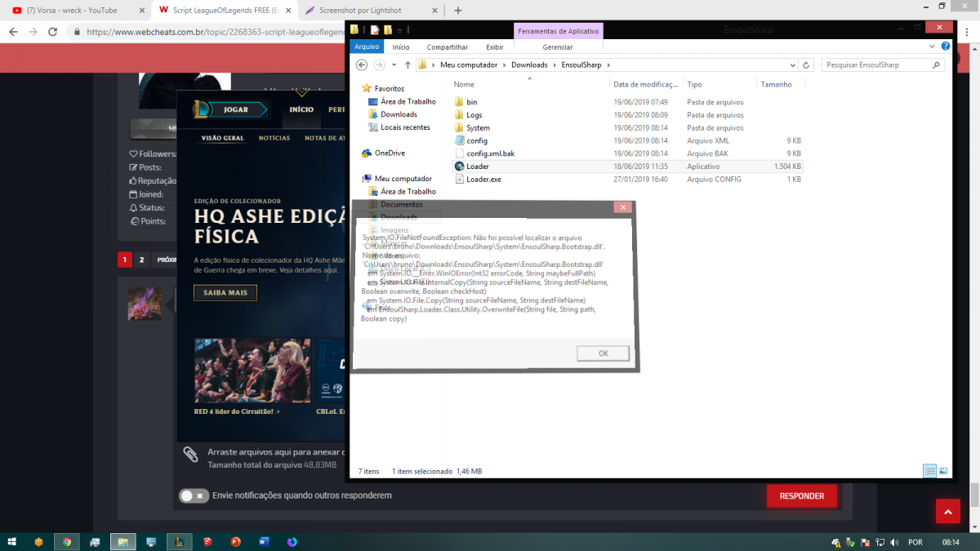The image size is (980, 551).
Task: Click the SAIBA MAIS button
Action: (x=225, y=293)
